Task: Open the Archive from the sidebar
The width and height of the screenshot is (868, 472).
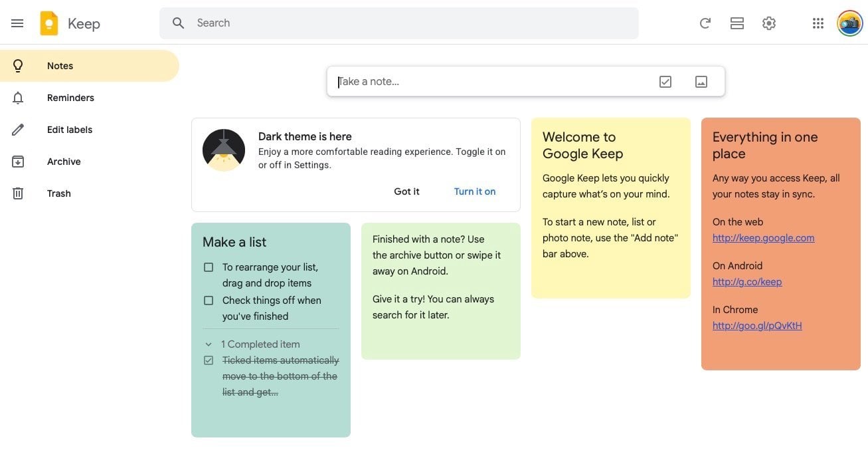Action: pos(64,161)
